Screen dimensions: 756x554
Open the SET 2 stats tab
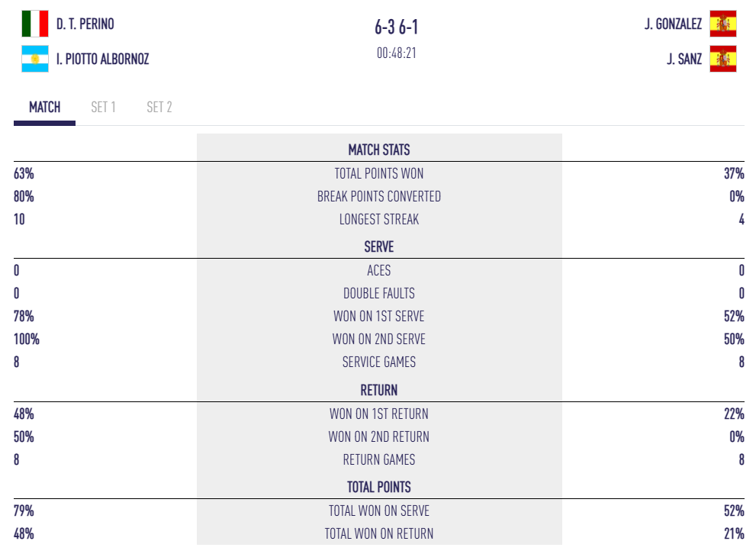[x=159, y=108]
